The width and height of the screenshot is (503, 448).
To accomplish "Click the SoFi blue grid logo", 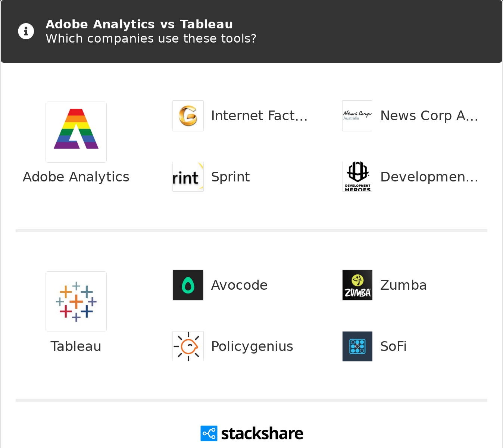I will coord(357,346).
